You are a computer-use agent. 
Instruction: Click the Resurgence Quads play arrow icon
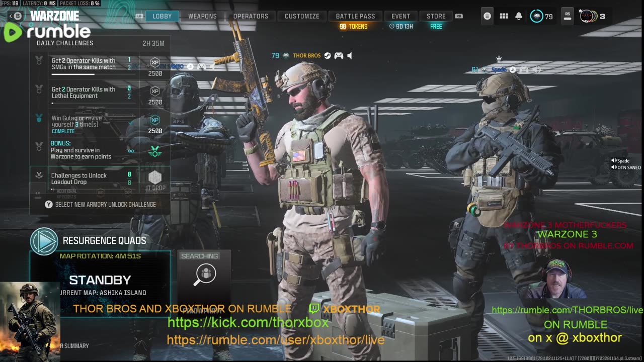pos(44,241)
